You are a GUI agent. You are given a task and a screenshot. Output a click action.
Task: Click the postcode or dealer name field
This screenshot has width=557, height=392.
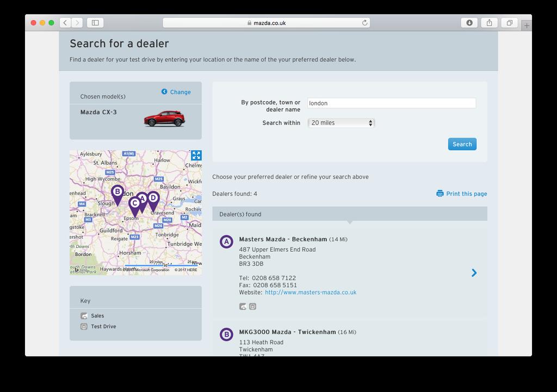click(392, 103)
